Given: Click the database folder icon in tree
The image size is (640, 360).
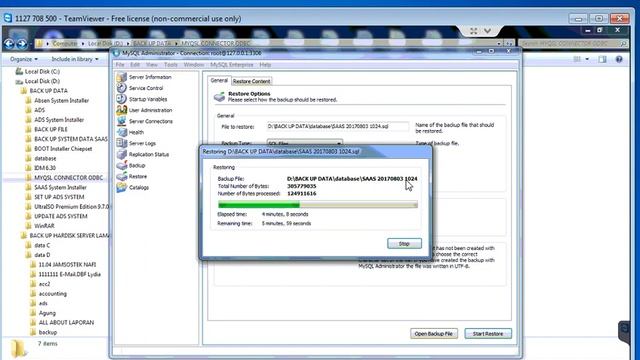Looking at the screenshot, I should click(28, 158).
